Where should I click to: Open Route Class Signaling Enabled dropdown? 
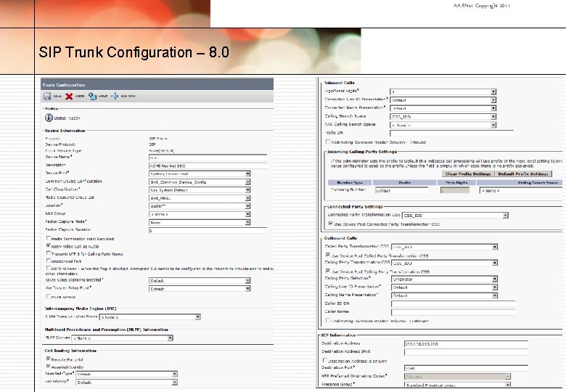pos(200,280)
